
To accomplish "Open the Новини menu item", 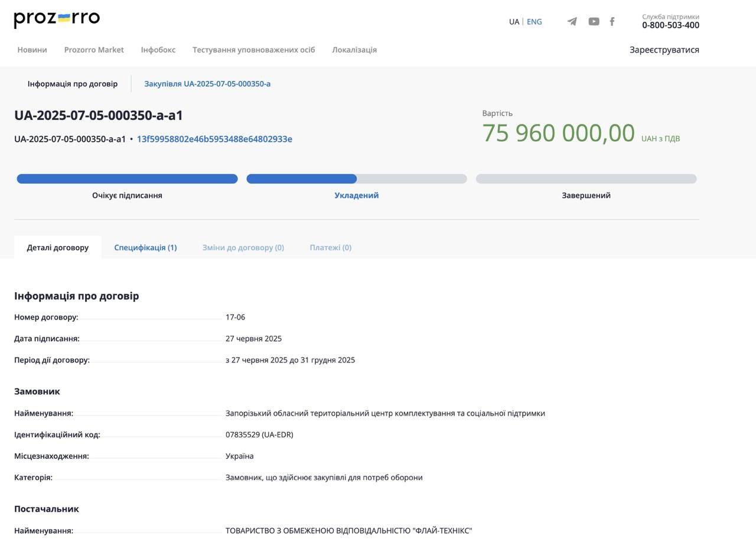I will 32,50.
